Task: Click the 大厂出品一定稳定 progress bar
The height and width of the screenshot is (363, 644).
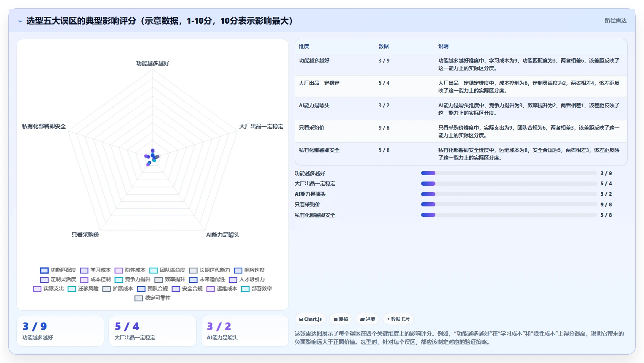Action: click(x=509, y=184)
